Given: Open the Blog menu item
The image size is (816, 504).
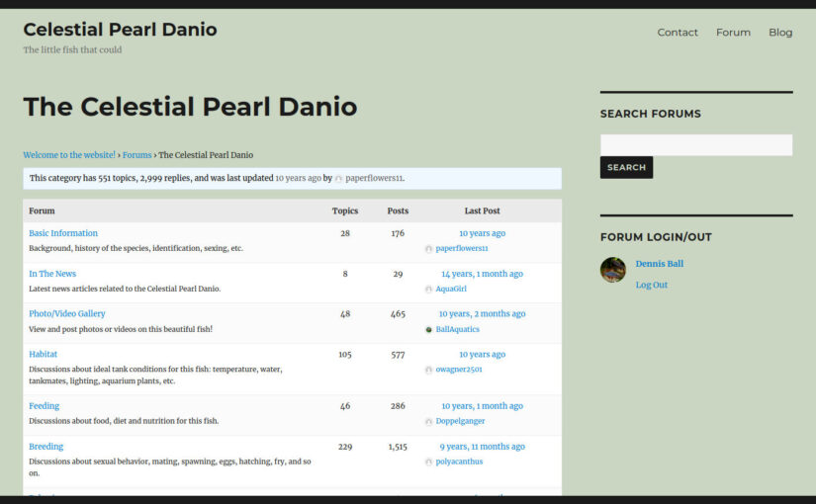Looking at the screenshot, I should [x=780, y=33].
